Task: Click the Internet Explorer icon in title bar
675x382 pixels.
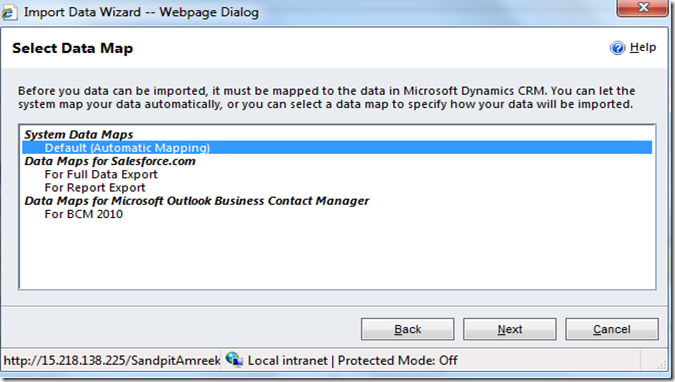Action: click(9, 12)
